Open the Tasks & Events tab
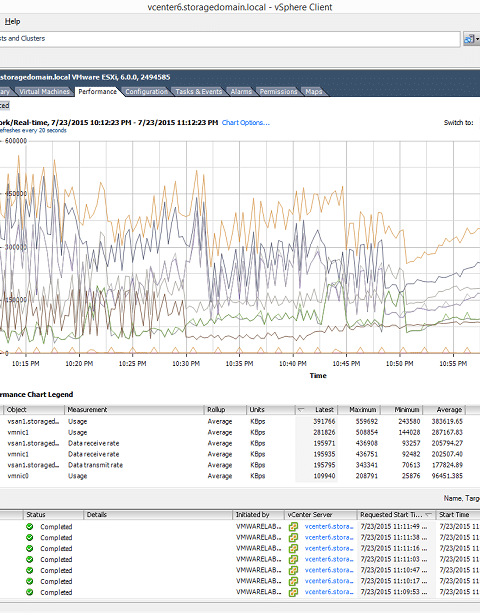Image resolution: width=480 pixels, height=613 pixels. coord(199,91)
